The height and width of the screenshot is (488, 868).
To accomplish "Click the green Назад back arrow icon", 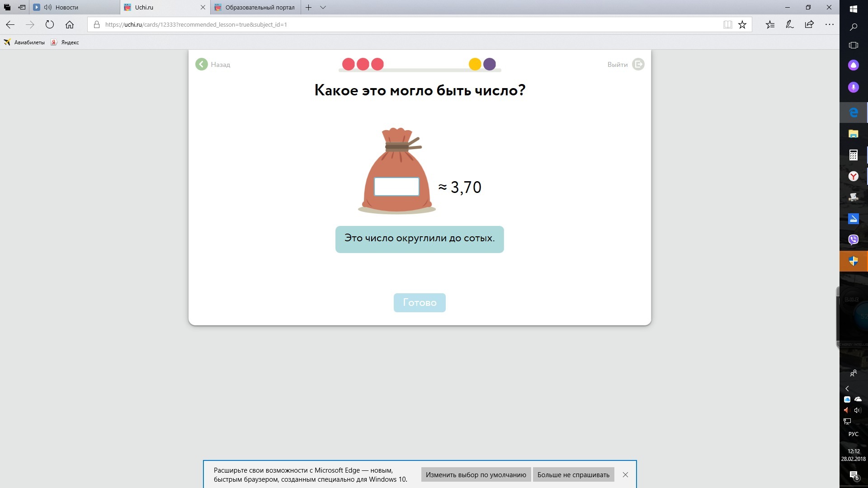I will (202, 64).
